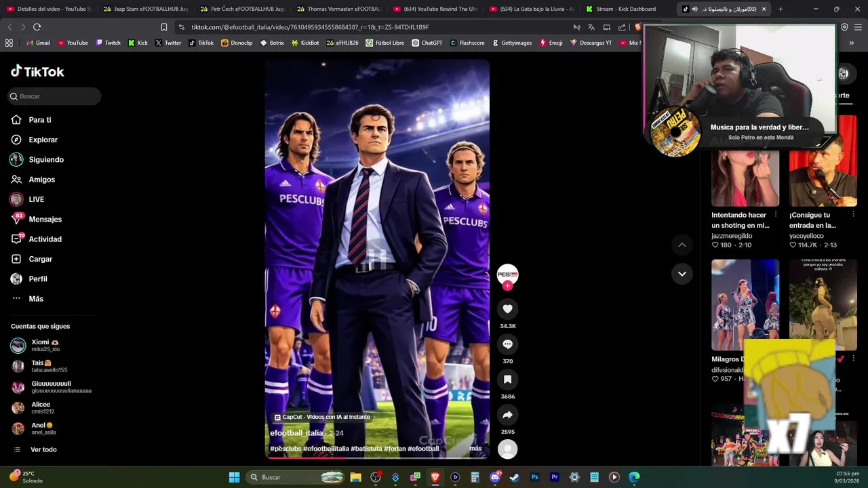
Task: Open the Kick bookmark
Action: coord(138,43)
